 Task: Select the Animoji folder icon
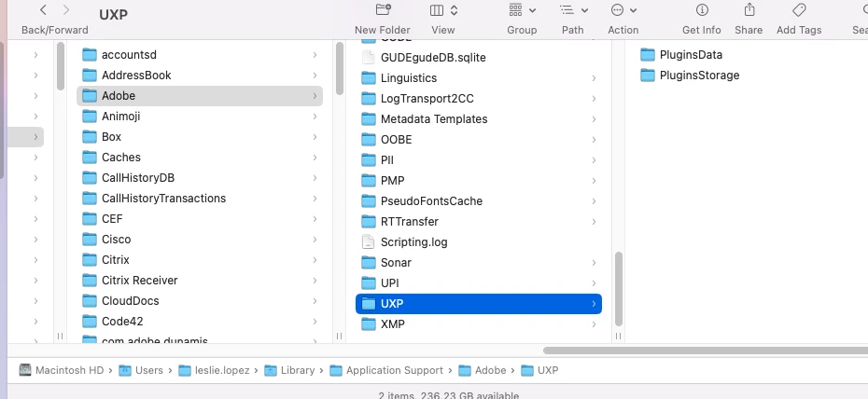click(x=90, y=116)
